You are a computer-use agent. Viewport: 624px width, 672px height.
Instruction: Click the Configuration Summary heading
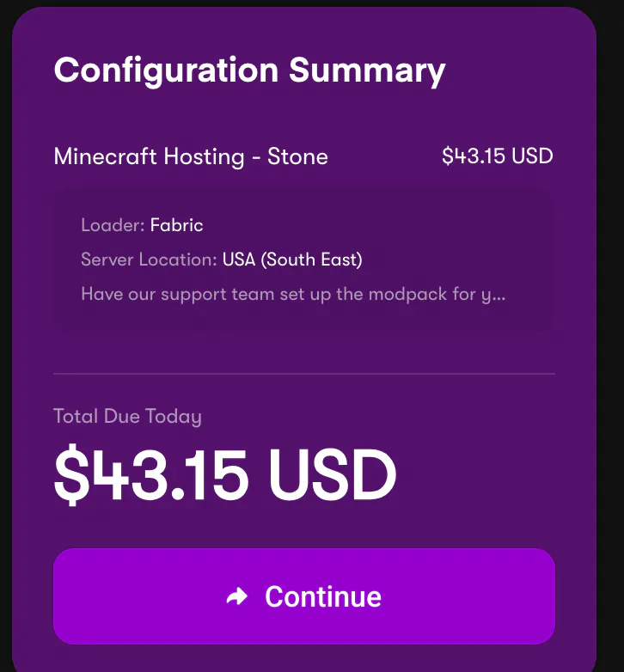[249, 70]
